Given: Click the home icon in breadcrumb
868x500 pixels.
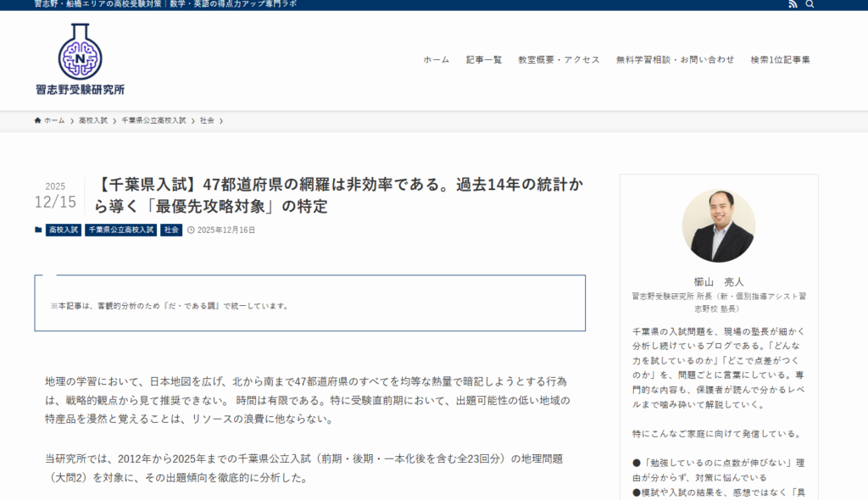Looking at the screenshot, I should click(38, 120).
